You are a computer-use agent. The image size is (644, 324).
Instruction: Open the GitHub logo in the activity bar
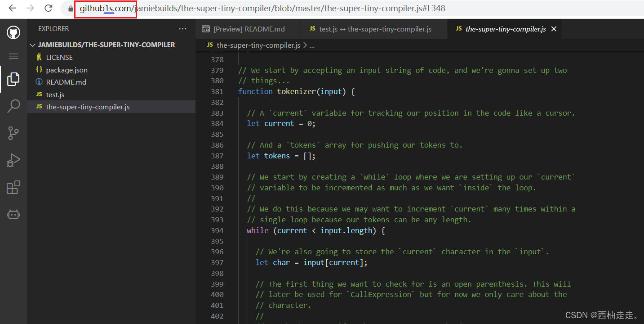point(13,32)
